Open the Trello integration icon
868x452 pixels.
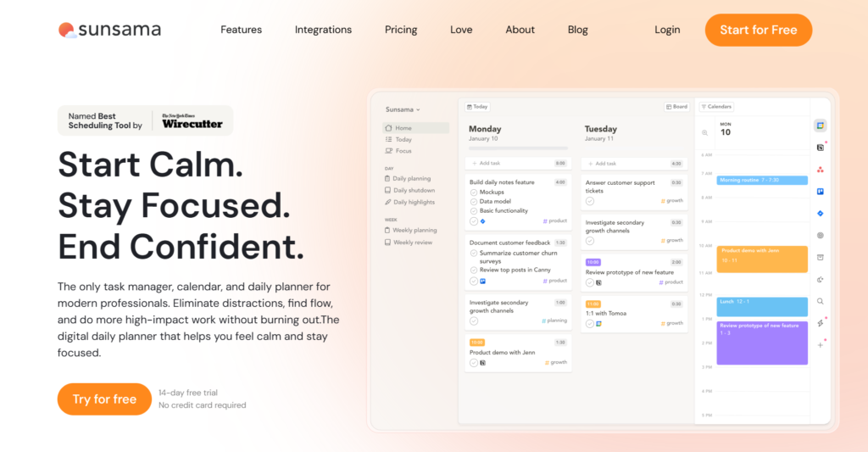tap(820, 192)
